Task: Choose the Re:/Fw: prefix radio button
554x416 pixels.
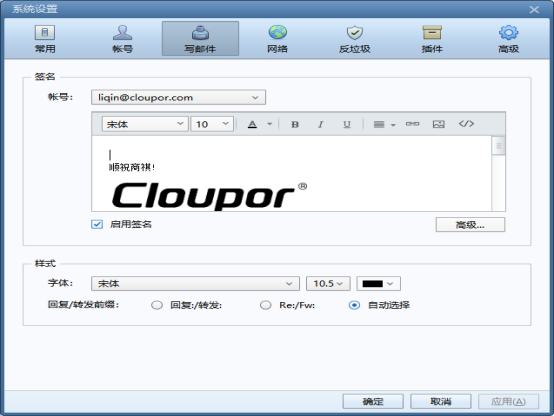Action: [x=266, y=305]
